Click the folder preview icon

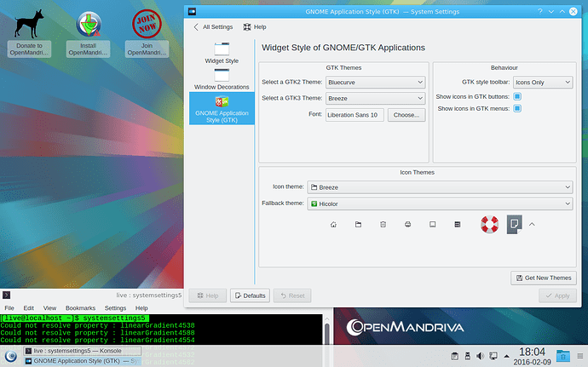[358, 225]
